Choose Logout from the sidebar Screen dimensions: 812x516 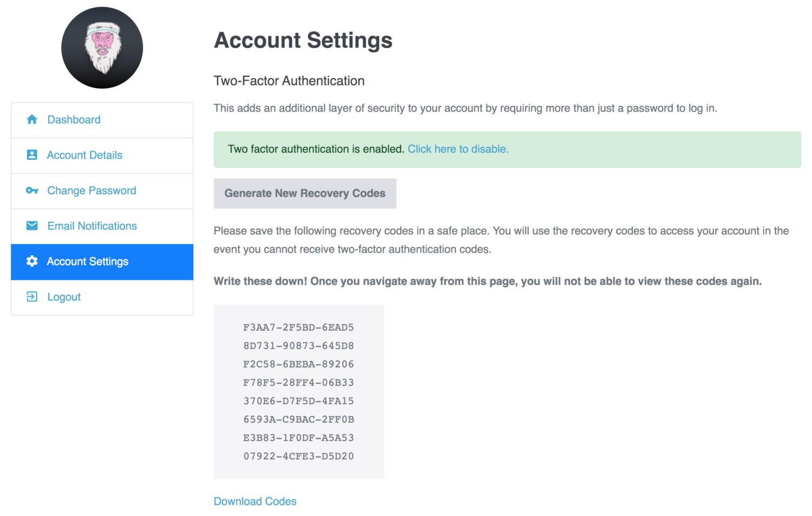click(x=102, y=297)
